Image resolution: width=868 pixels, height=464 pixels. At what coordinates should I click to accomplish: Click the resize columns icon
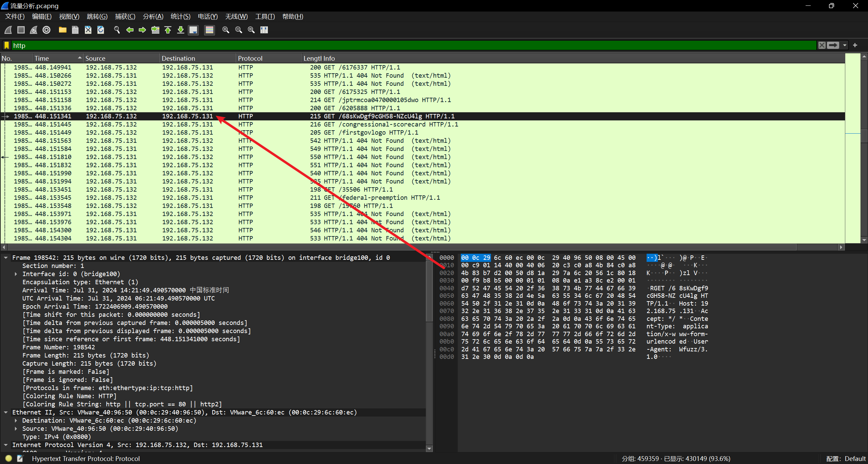[x=264, y=30]
